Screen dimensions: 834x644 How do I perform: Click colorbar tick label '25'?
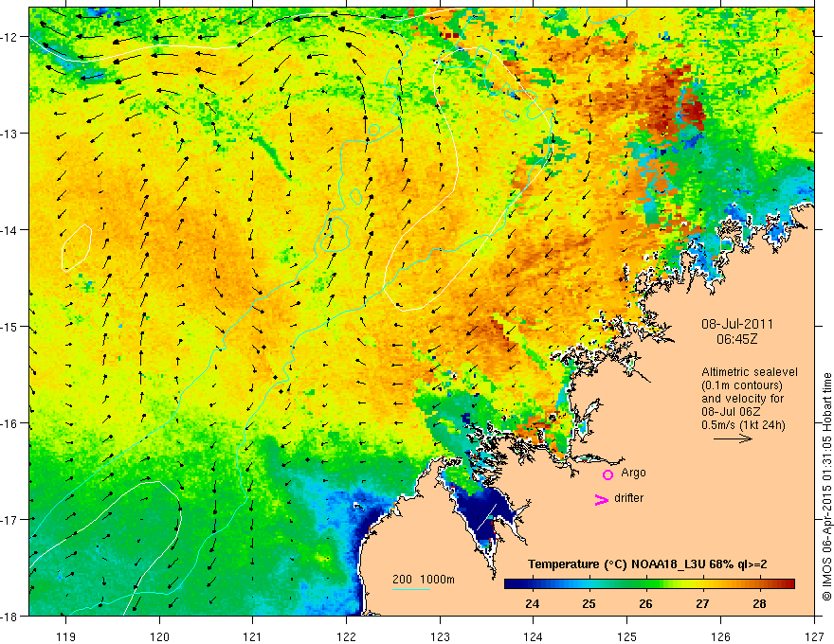[589, 603]
